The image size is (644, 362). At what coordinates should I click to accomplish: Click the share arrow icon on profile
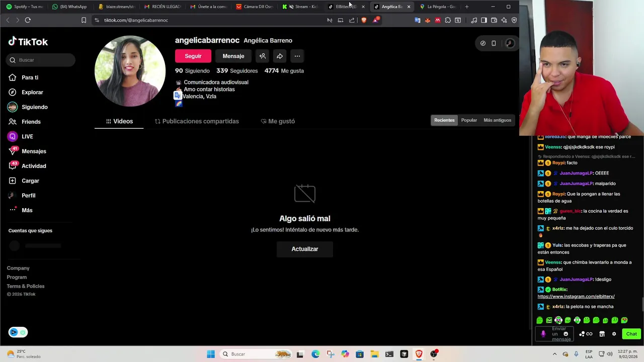tap(280, 56)
